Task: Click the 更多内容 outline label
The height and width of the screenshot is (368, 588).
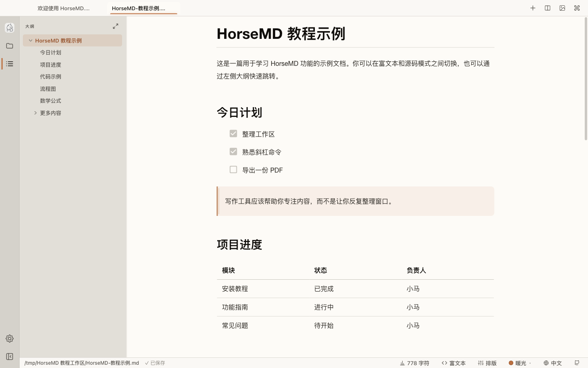Action: pos(51,113)
